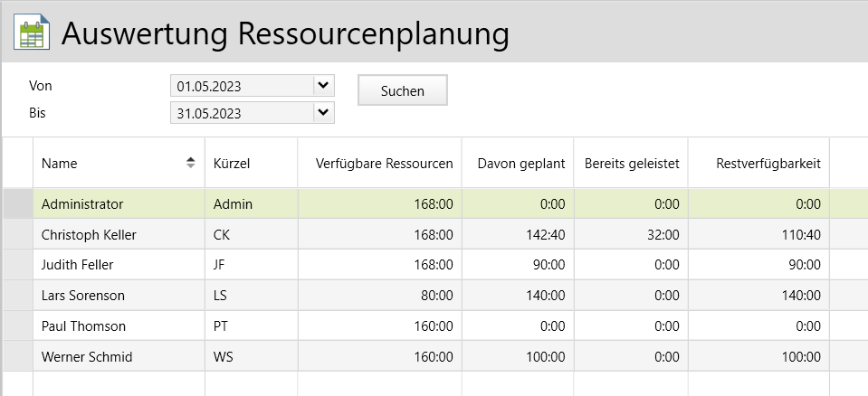Click the Suchen button
Image resolution: width=868 pixels, height=396 pixels.
pyautogui.click(x=403, y=90)
